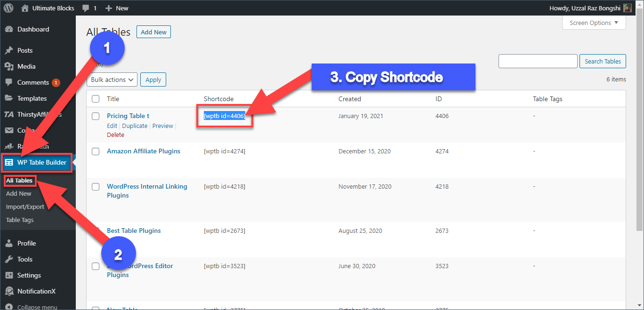Open the Templates menu item
Screen dimensions: 644x310
pos(32,98)
